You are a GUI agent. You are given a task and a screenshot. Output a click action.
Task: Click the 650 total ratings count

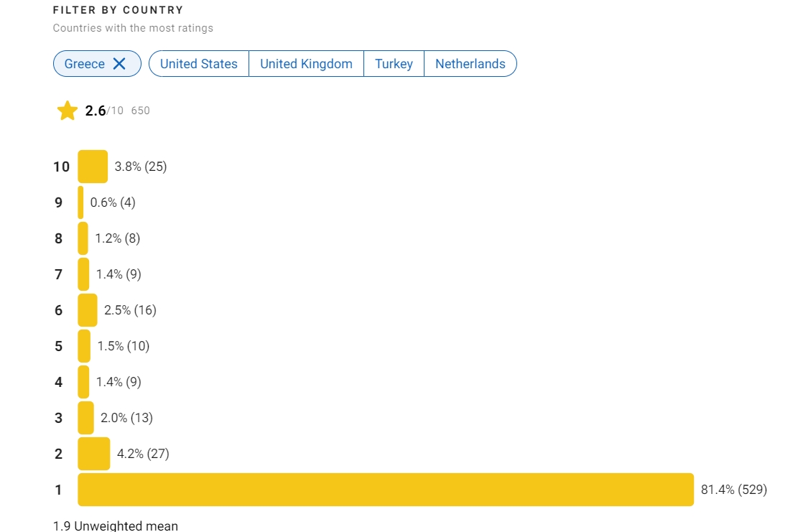click(x=141, y=111)
